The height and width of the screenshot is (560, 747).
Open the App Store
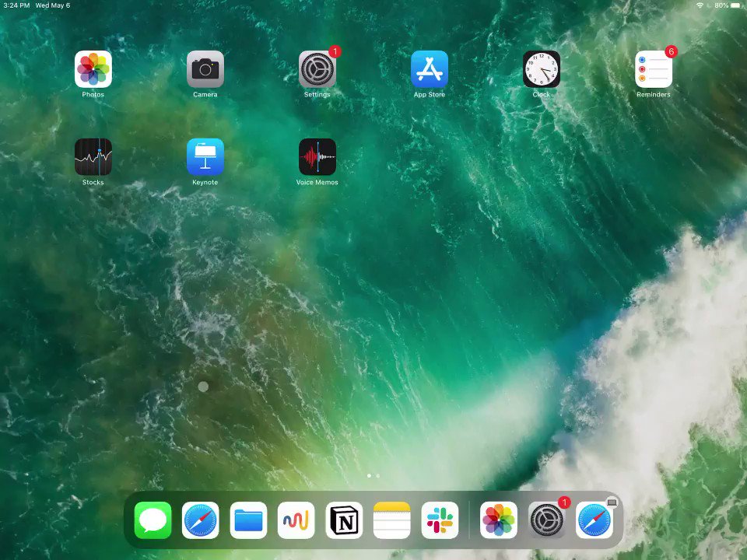click(x=430, y=69)
